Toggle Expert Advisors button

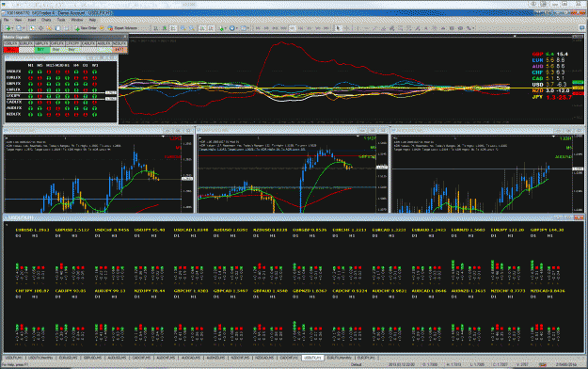122,28
